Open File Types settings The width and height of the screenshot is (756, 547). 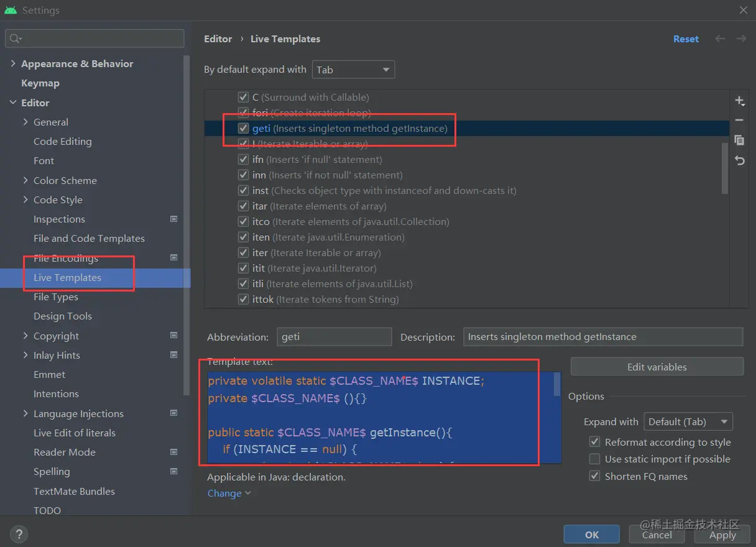point(56,296)
